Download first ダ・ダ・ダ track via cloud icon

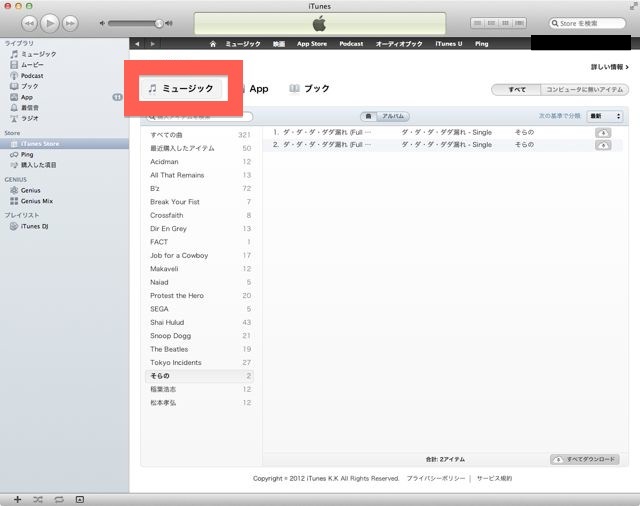[603, 133]
